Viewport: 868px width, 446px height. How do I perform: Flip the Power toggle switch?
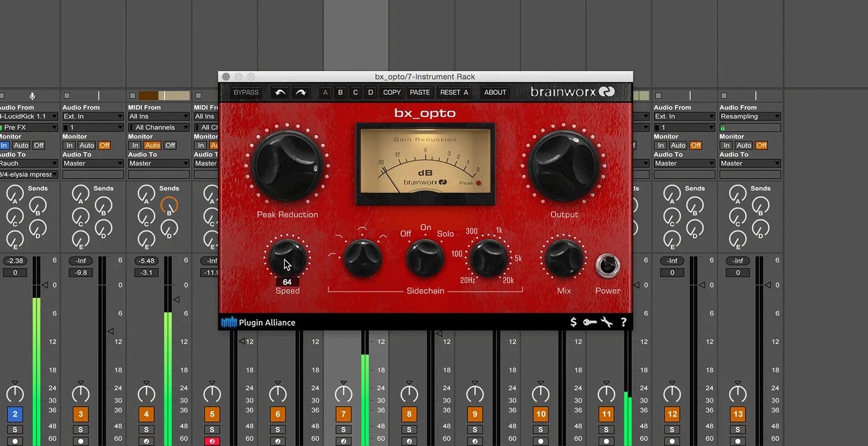(x=608, y=266)
